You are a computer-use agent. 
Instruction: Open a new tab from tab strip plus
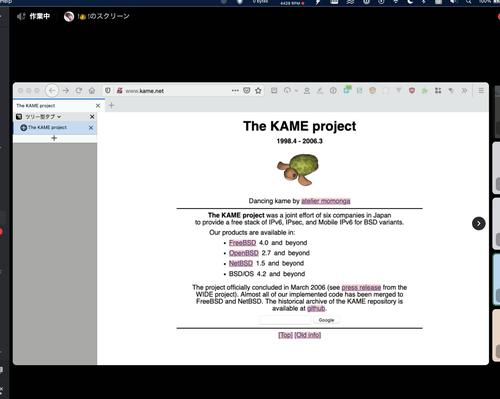click(111, 105)
